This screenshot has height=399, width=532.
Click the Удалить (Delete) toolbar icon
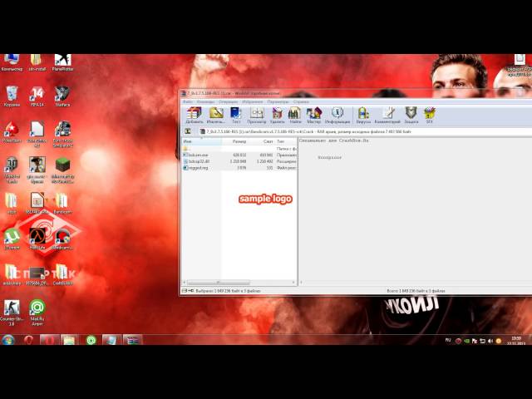tap(277, 115)
